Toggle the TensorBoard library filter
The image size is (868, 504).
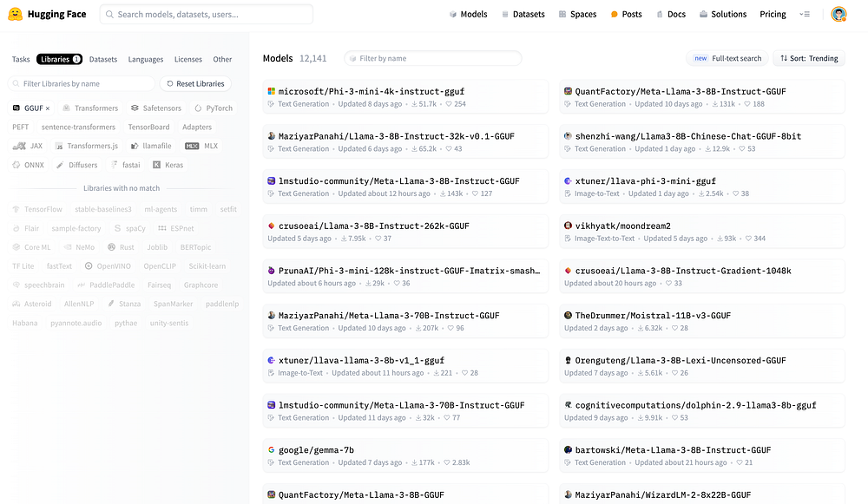pyautogui.click(x=149, y=127)
